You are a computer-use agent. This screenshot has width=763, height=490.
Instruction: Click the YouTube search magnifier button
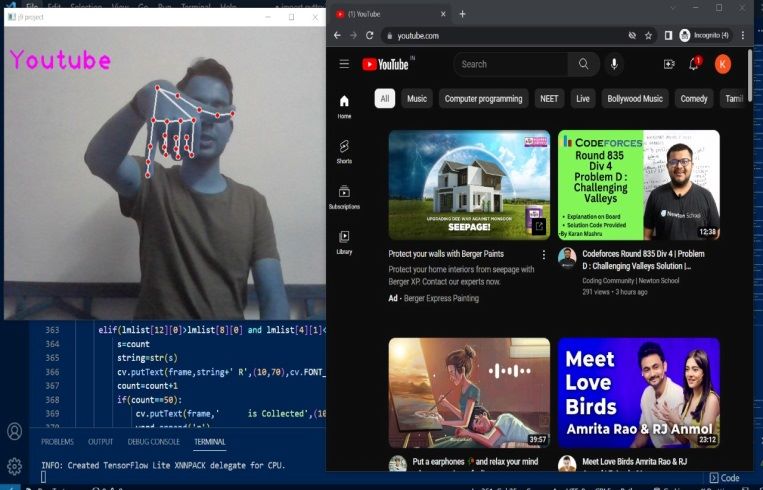point(583,64)
